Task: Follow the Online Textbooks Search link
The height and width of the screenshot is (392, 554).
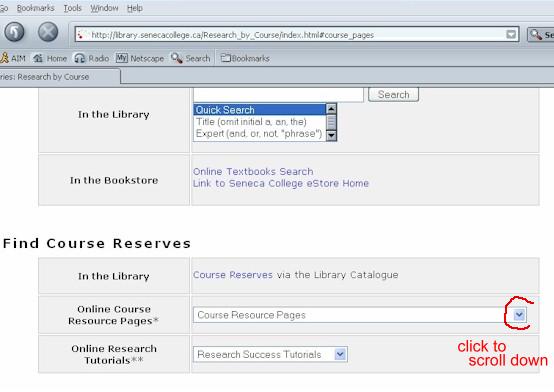Action: 253,171
